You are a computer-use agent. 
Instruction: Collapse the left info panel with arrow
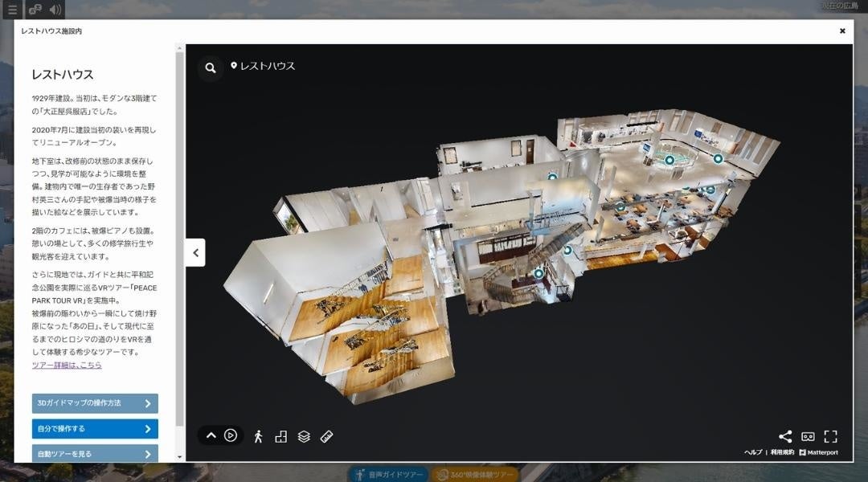point(195,252)
